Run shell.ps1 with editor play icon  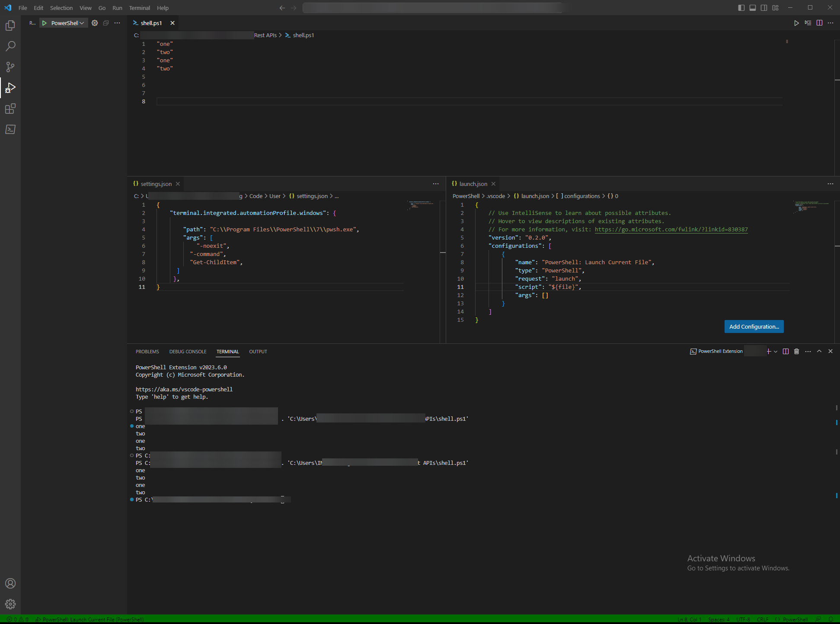pos(796,23)
